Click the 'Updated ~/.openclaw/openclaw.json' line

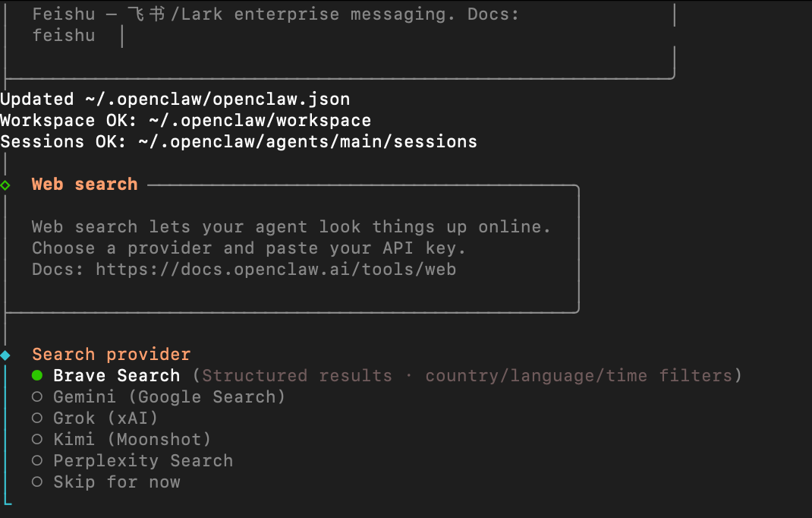(x=175, y=99)
